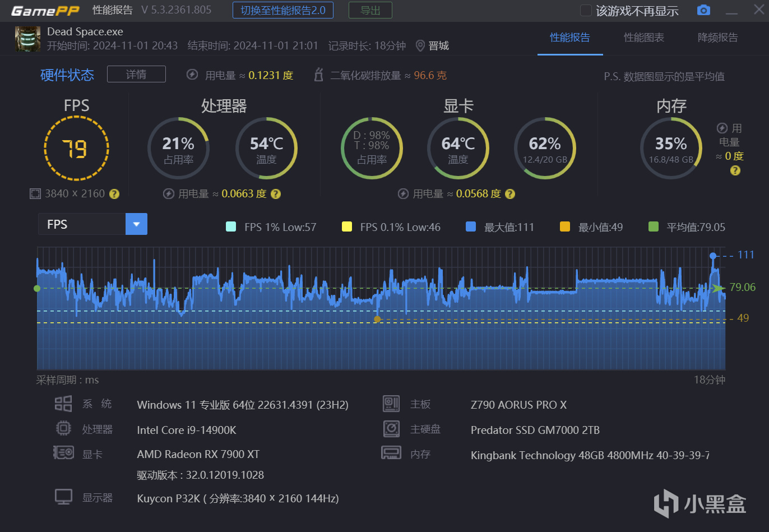The width and height of the screenshot is (769, 532).
Task: Click the orange min-value marker dot on chart
Action: (x=377, y=319)
